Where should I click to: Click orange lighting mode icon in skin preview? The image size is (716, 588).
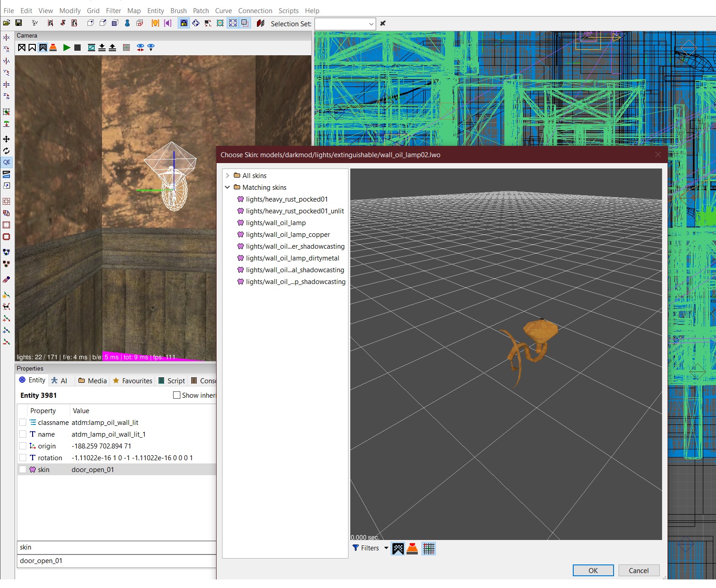pyautogui.click(x=412, y=549)
